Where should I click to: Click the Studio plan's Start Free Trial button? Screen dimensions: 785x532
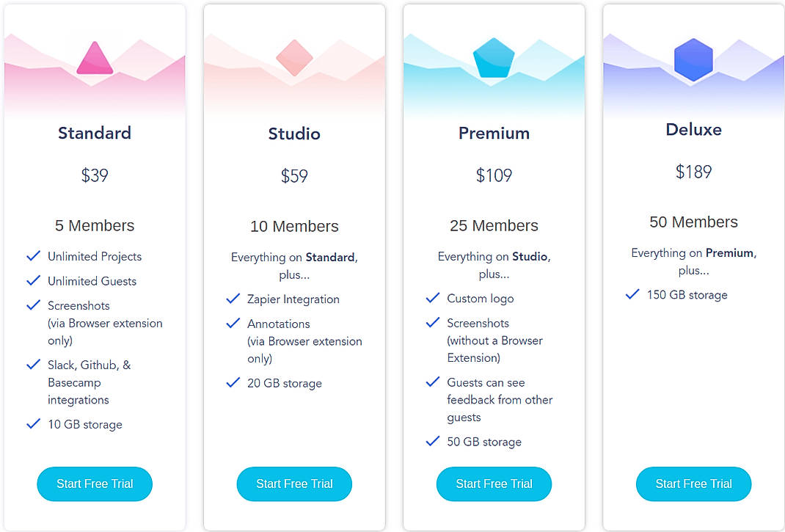pos(294,484)
